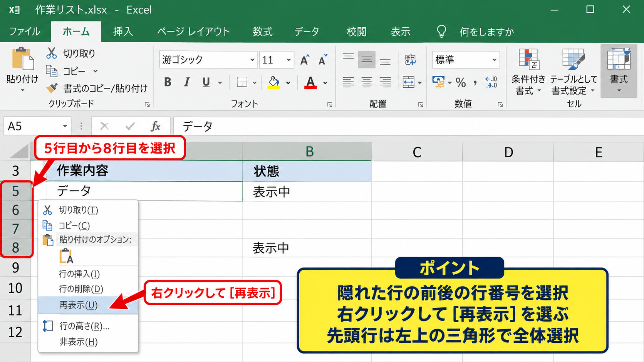The width and height of the screenshot is (644, 362).
Task: Select row 10 header
Action: [x=15, y=288]
